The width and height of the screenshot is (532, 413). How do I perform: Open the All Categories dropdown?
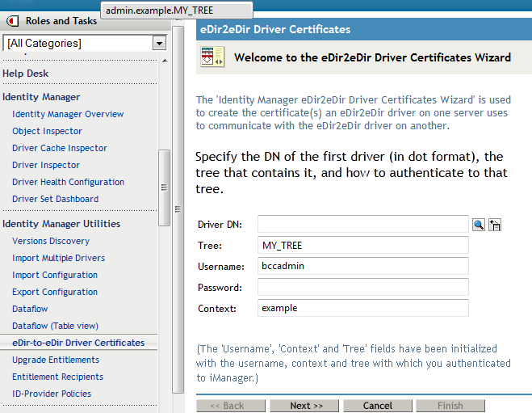coord(159,43)
